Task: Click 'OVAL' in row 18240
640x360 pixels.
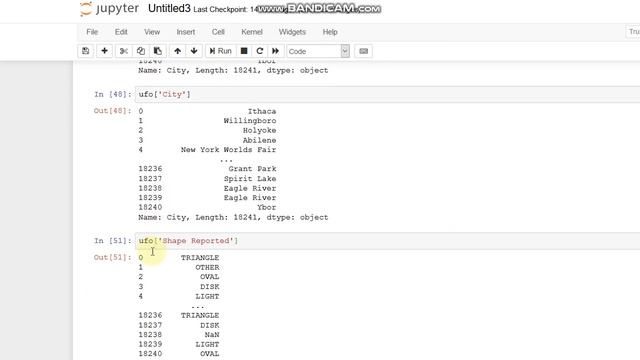Action: click(x=210, y=354)
